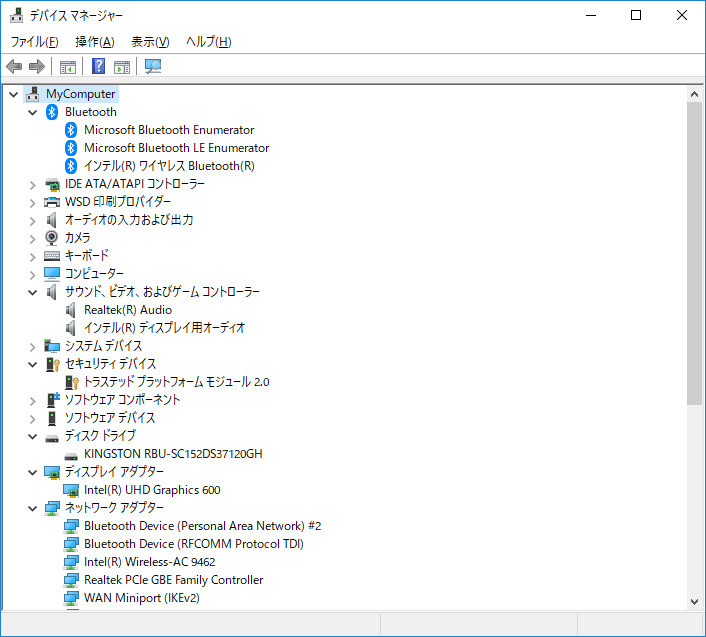Image resolution: width=706 pixels, height=637 pixels.
Task: Expand WSD 印刷プロバイダー category
Action: 32,203
